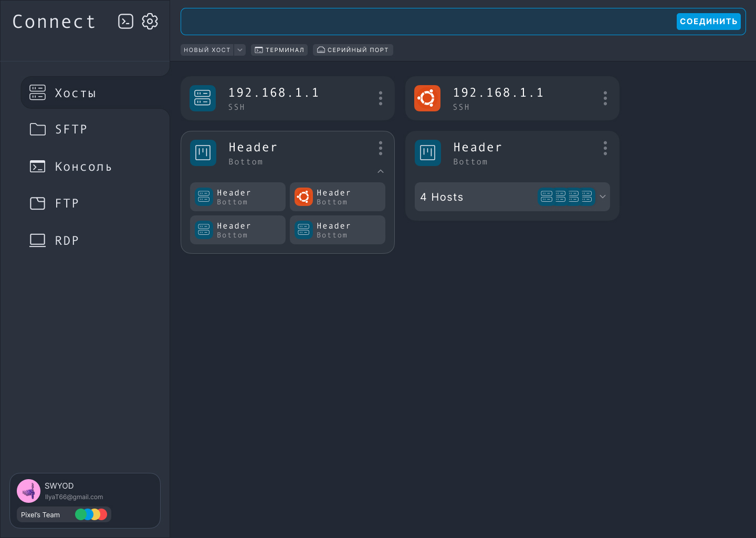Open the three-dot menu on the first SSH host card
The image size is (756, 538).
coord(381,98)
